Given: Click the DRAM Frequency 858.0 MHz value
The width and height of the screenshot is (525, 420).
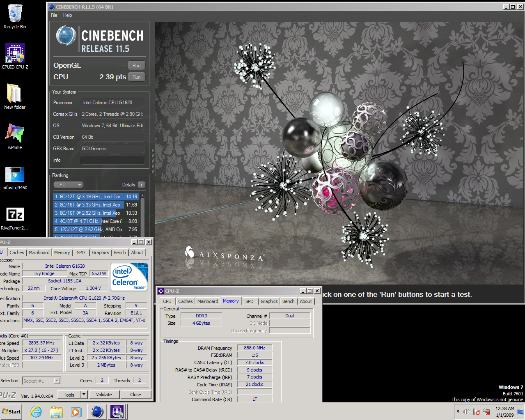Looking at the screenshot, I should 254,348.
